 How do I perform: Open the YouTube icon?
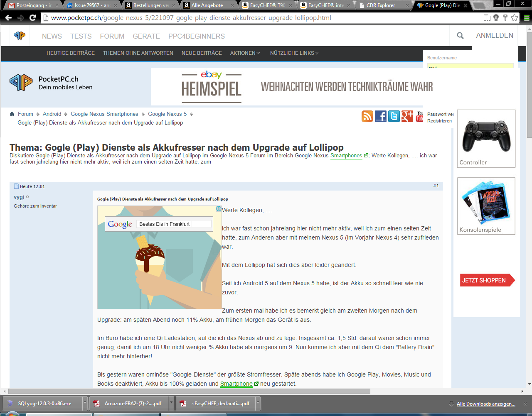420,116
